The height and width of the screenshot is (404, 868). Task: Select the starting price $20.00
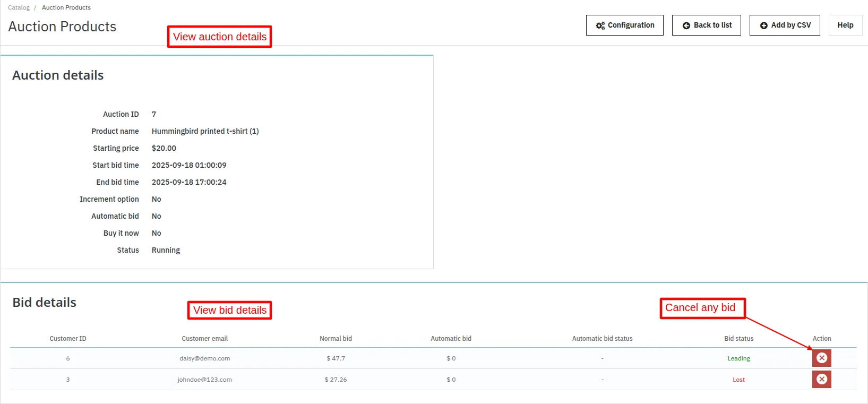point(164,148)
